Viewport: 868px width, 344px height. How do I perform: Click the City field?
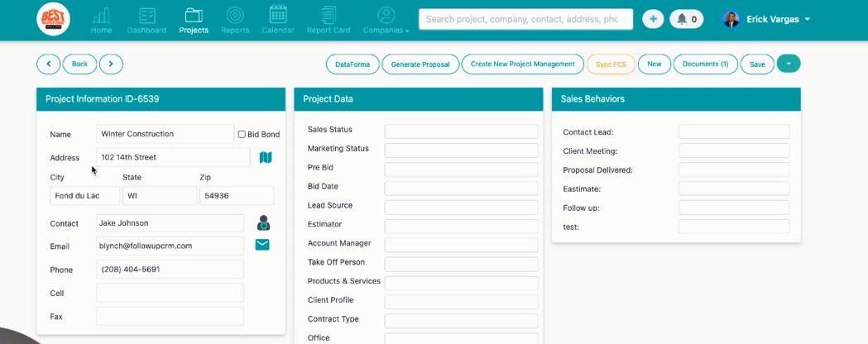coord(84,196)
